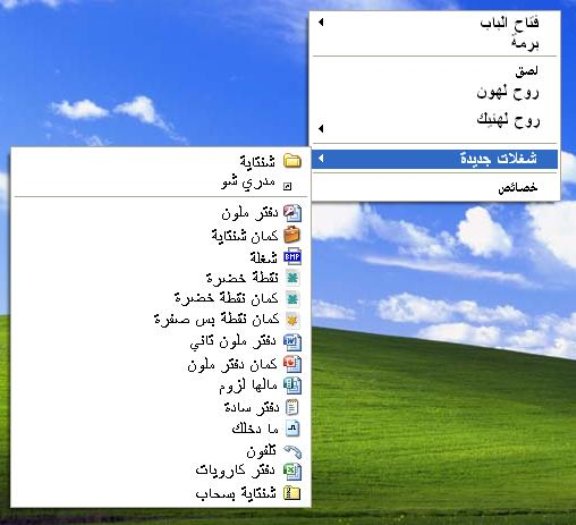Click the yellow folder icon beside شنتاية
Screen dimensions: 576x525
click(x=292, y=161)
